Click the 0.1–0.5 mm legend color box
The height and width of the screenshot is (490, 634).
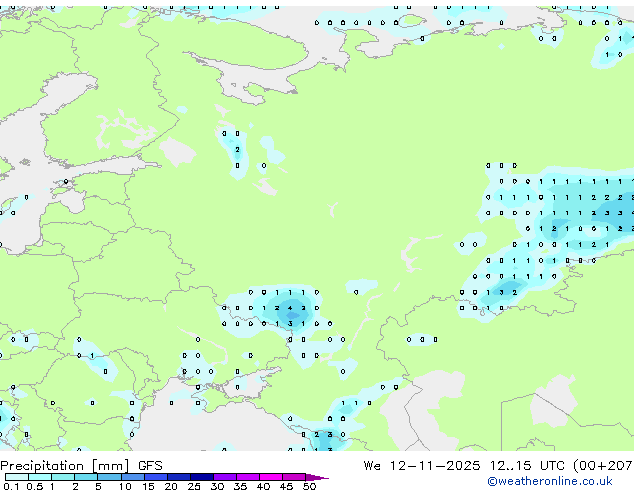(x=17, y=477)
